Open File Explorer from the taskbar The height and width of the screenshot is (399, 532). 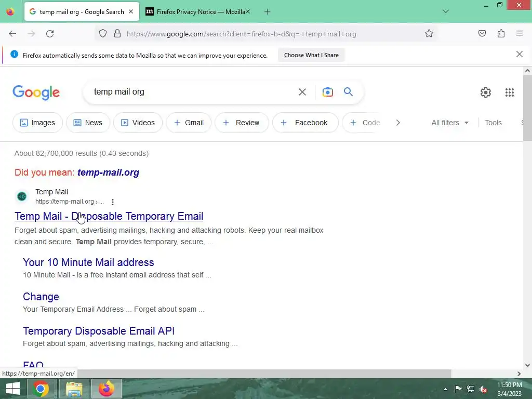click(74, 389)
